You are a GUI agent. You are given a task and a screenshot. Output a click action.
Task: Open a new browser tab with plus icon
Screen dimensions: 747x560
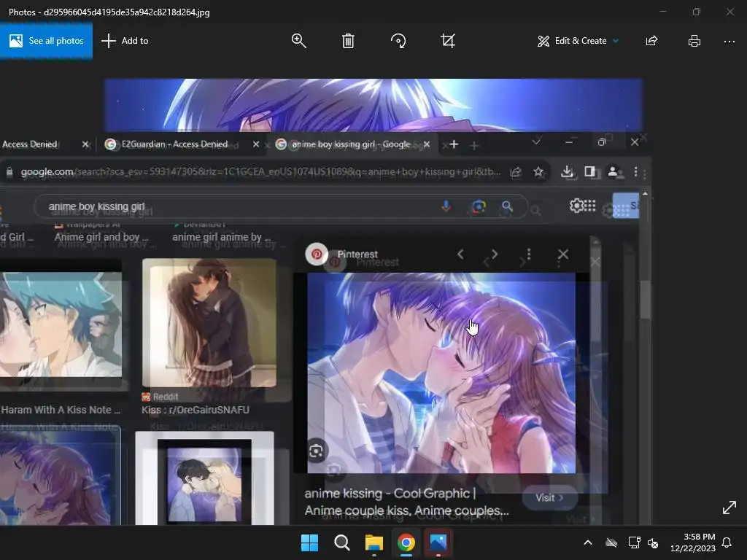click(454, 144)
